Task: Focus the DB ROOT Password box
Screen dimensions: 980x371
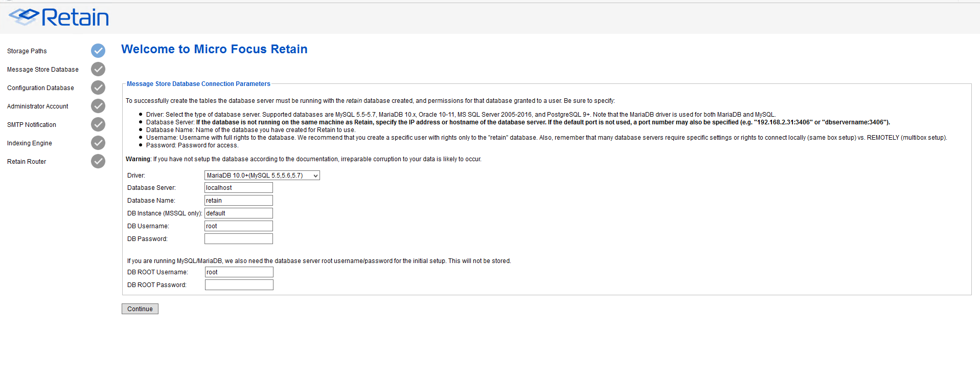Action: 239,285
